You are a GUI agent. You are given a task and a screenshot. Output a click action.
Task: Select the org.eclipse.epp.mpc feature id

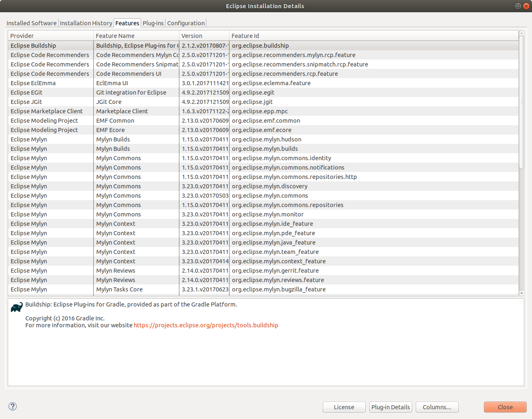point(260,111)
